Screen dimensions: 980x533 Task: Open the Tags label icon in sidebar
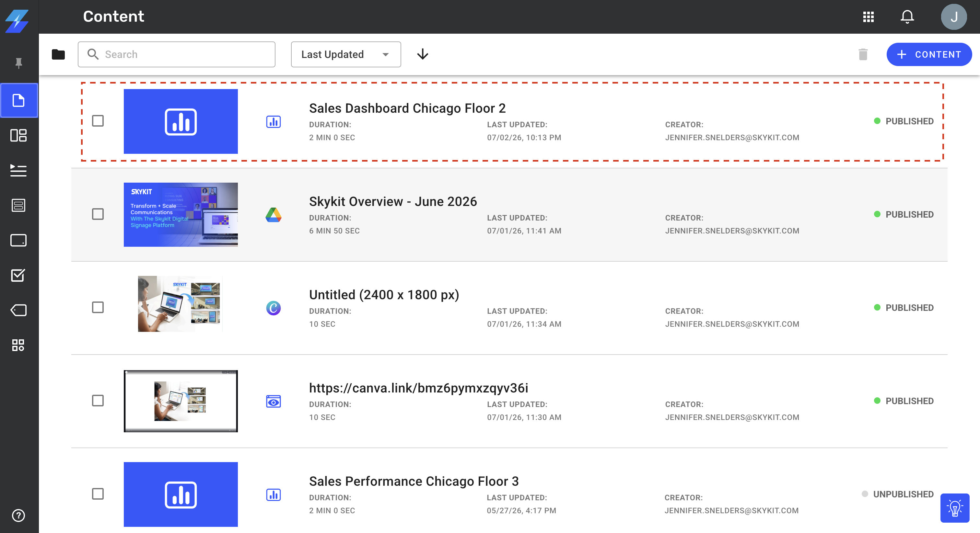18,310
